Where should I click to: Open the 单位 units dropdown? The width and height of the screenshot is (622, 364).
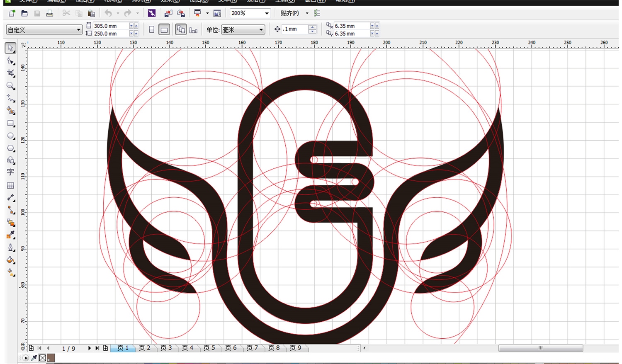[x=261, y=29]
